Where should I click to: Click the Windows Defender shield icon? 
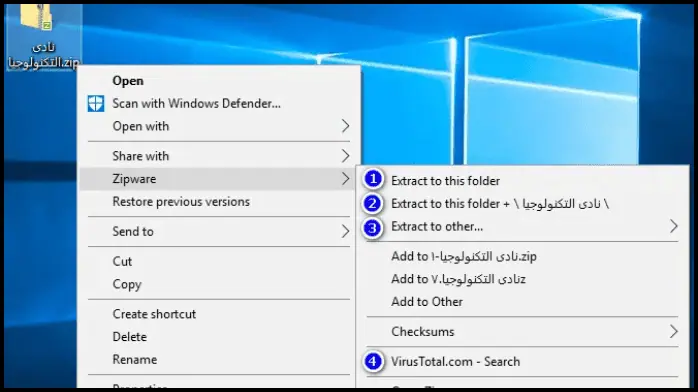[x=96, y=104]
